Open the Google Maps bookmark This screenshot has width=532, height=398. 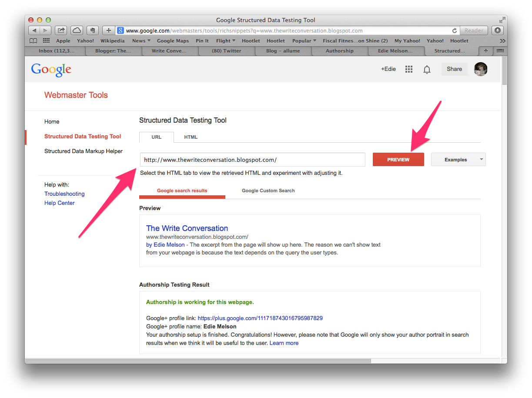(x=173, y=41)
